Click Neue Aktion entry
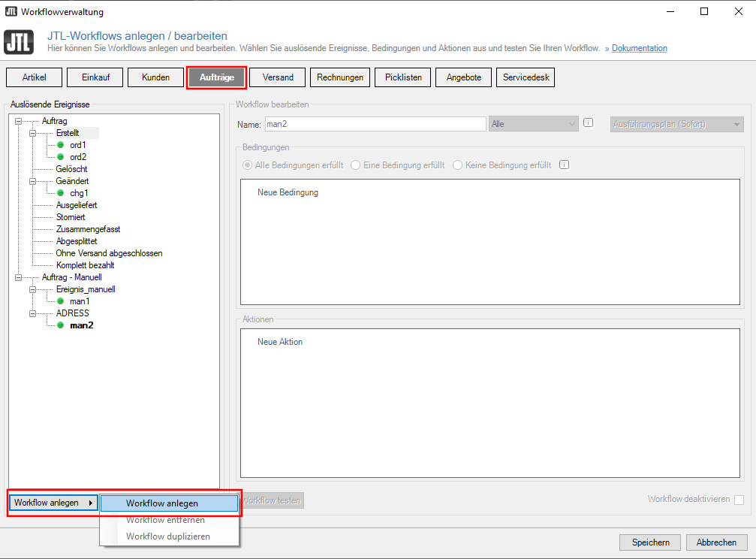The width and height of the screenshot is (756, 559). (x=279, y=342)
